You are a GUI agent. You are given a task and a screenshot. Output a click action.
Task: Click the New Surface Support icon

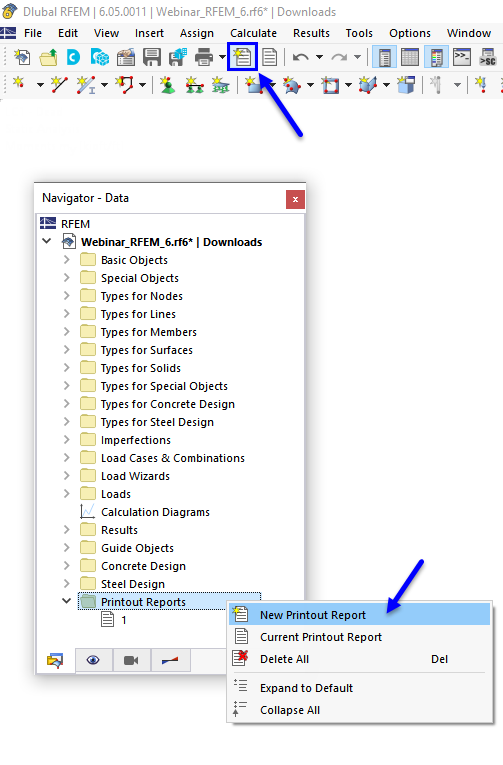click(x=221, y=85)
